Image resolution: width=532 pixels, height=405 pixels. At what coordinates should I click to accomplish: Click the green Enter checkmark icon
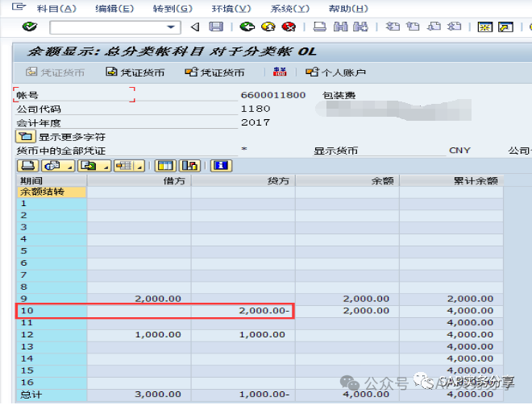coord(30,27)
